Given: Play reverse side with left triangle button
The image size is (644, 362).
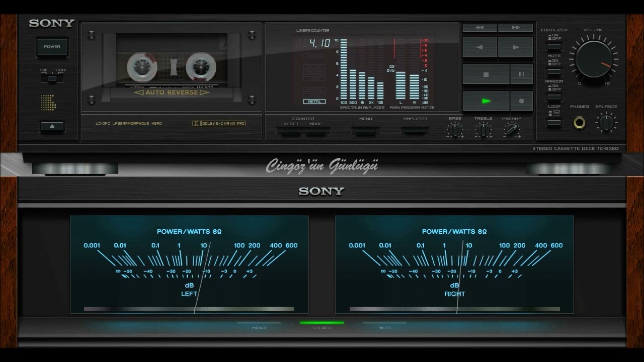Looking at the screenshot, I should click(479, 47).
